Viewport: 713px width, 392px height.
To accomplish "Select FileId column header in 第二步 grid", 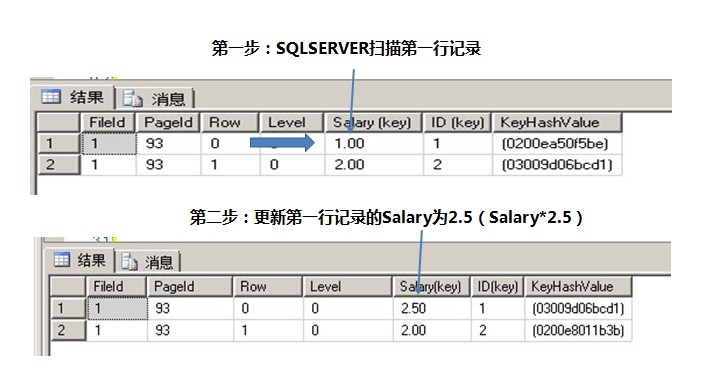I will tap(116, 287).
